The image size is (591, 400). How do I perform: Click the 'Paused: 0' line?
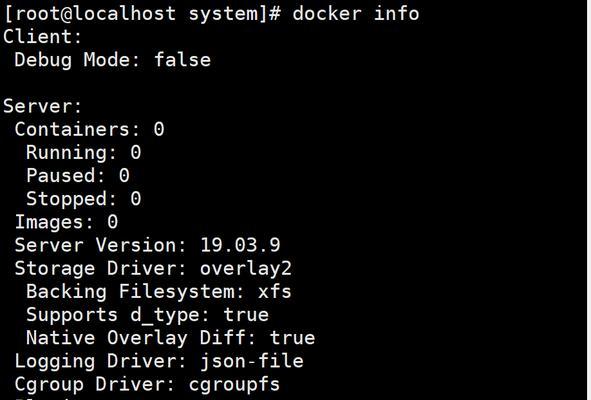pyautogui.click(x=78, y=176)
